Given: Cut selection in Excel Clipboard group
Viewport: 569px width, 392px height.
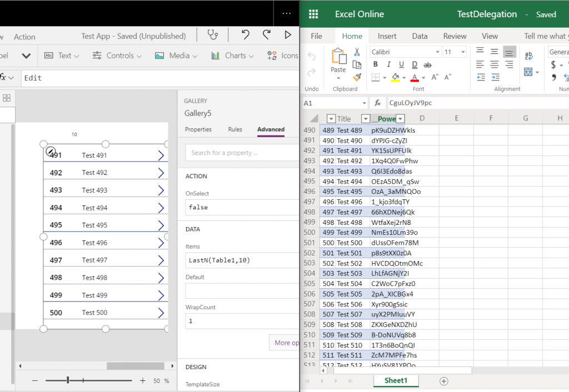Looking at the screenshot, I should tap(357, 52).
